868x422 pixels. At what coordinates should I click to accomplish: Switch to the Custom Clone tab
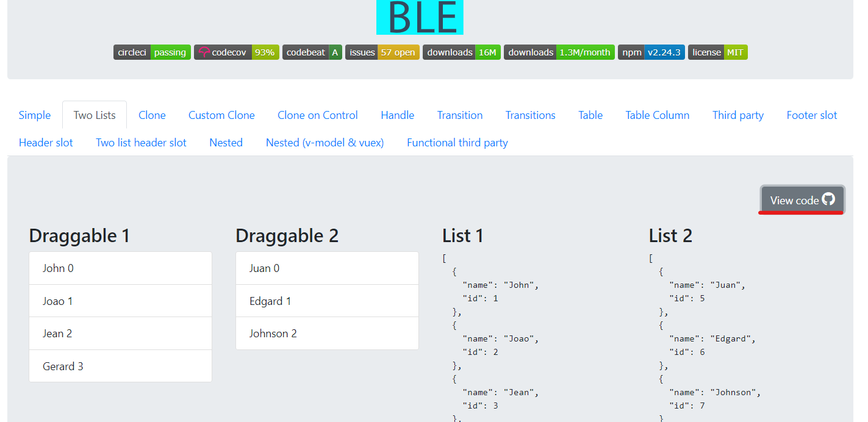[221, 115]
